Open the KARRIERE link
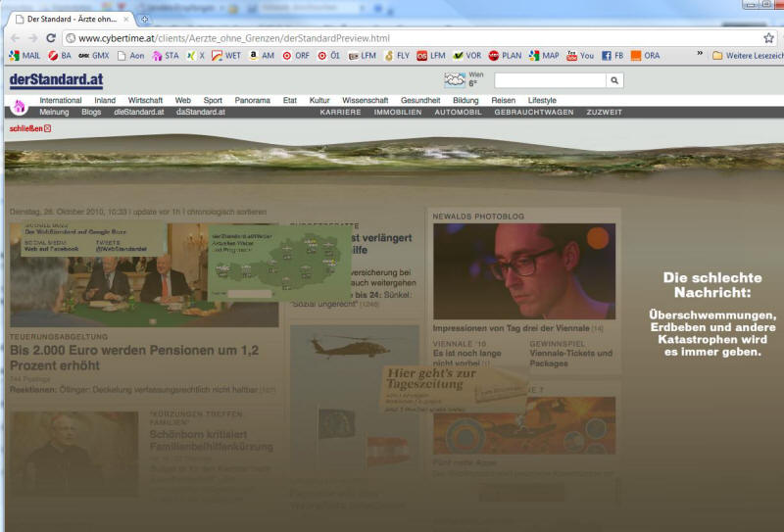 pyautogui.click(x=340, y=112)
